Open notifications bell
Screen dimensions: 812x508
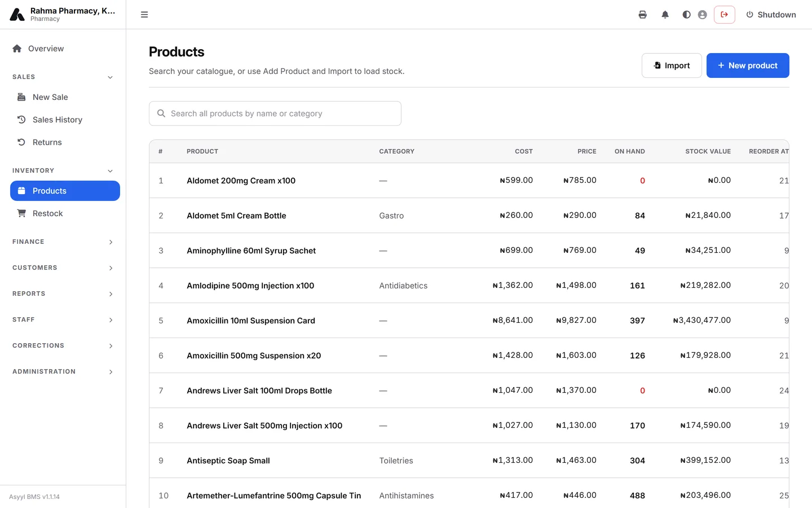665,15
